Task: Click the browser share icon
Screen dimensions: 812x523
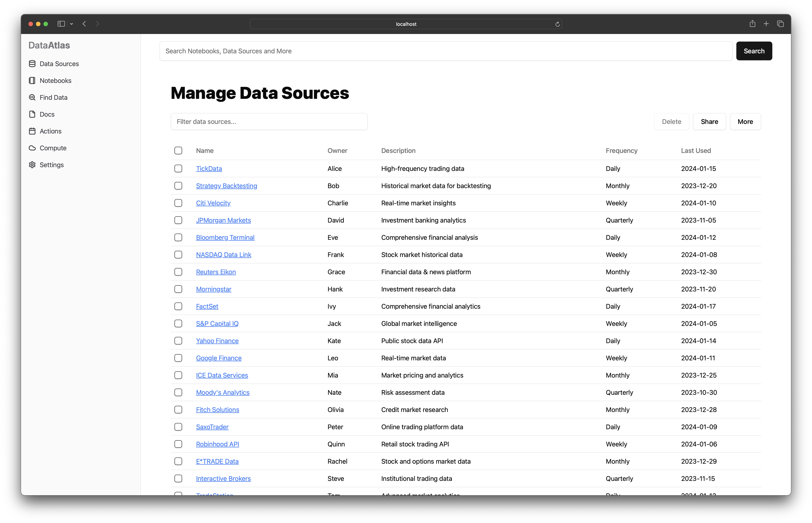Action: tap(752, 24)
